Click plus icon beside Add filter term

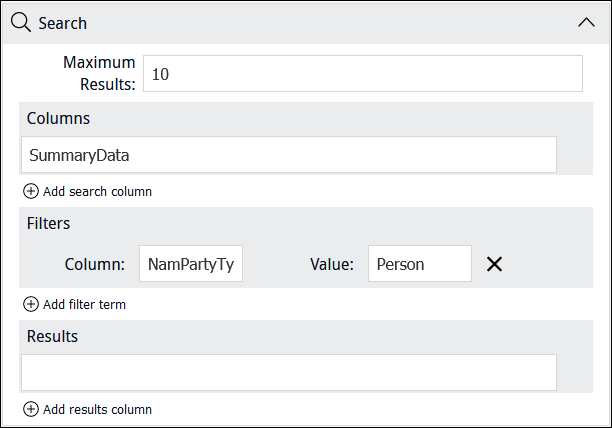[x=31, y=304]
